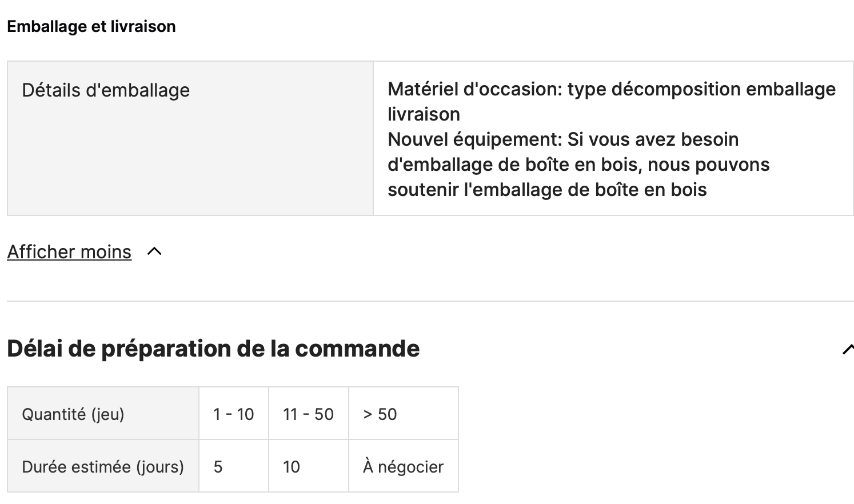Select the Quantité (jeu) header cell

click(103, 414)
